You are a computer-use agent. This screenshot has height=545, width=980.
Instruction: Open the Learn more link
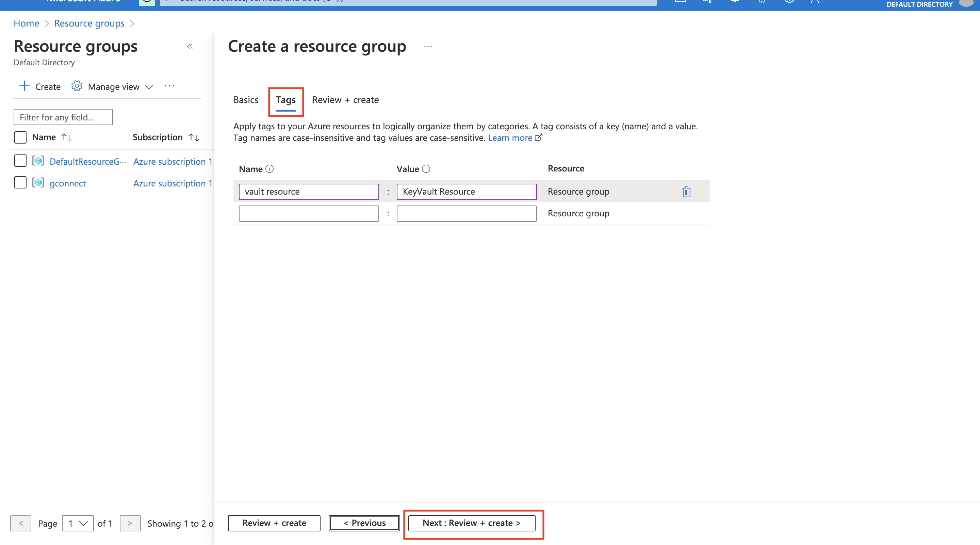click(510, 138)
